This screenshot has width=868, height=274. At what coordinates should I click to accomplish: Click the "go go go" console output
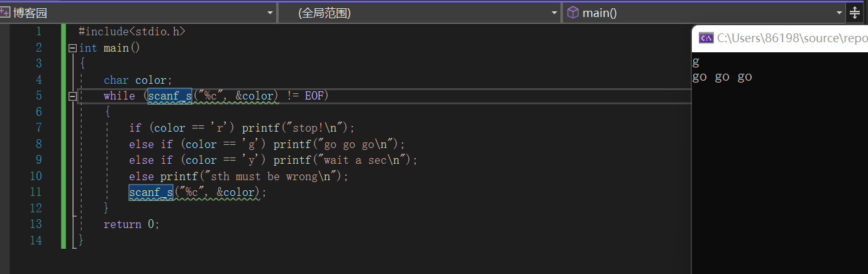tap(722, 77)
